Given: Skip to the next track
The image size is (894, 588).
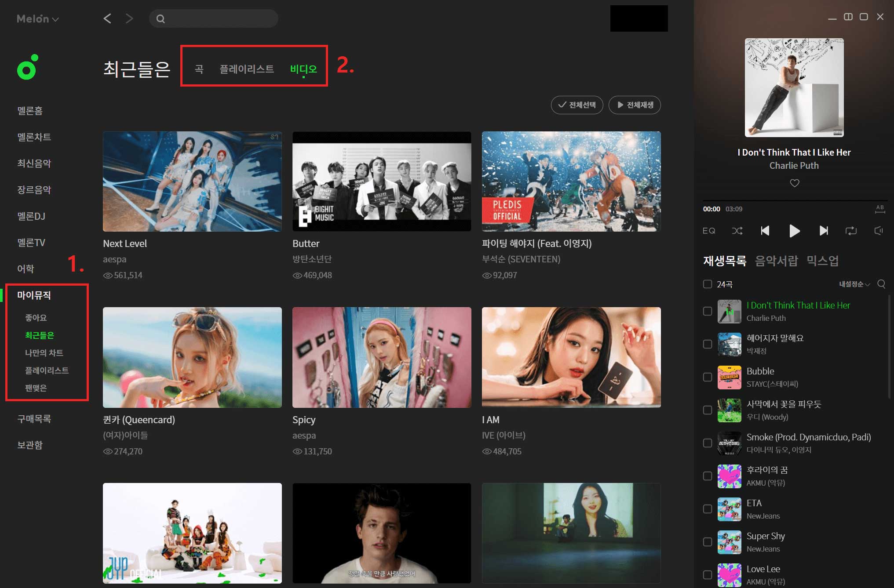Looking at the screenshot, I should pos(824,231).
